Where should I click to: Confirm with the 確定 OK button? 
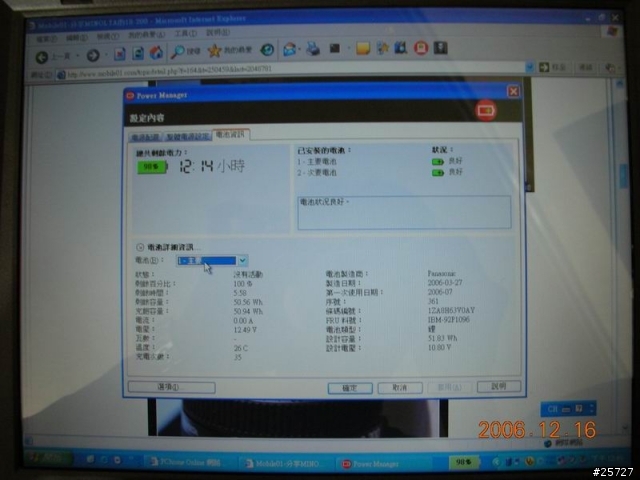[x=350, y=388]
